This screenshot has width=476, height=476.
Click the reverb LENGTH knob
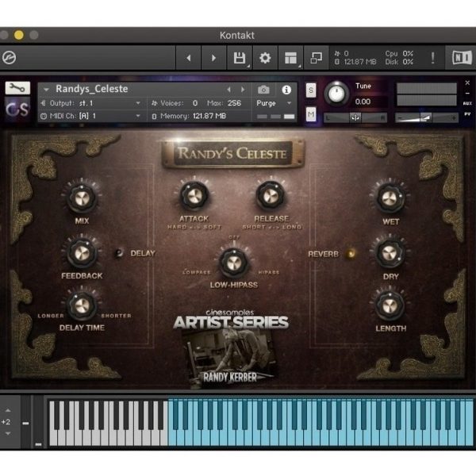pos(390,305)
